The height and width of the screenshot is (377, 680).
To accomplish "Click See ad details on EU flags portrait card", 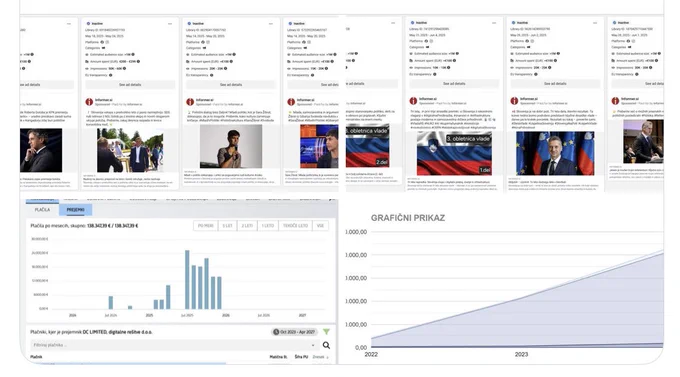I will tap(555, 84).
